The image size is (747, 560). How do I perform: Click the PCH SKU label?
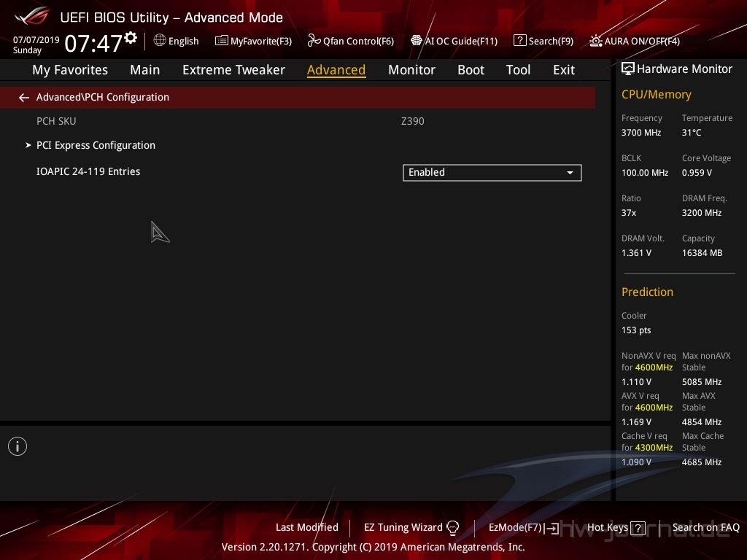click(x=56, y=121)
